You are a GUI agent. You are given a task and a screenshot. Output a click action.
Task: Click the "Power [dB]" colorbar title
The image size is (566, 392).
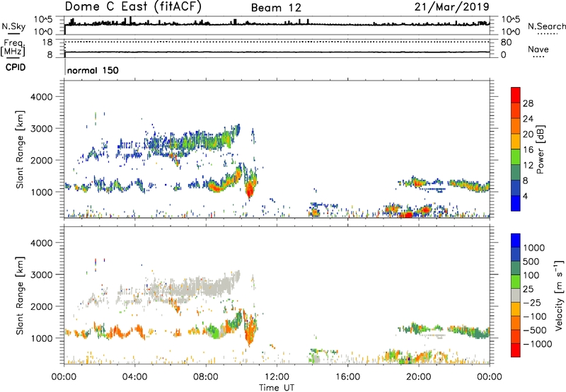[541, 149]
